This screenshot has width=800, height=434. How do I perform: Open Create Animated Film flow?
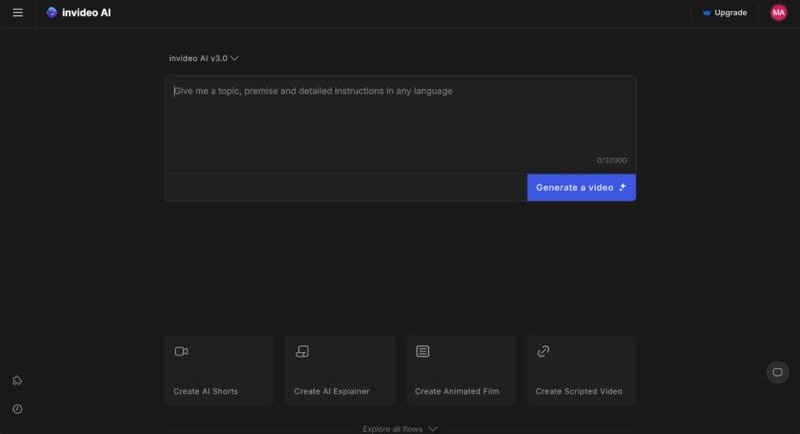461,370
